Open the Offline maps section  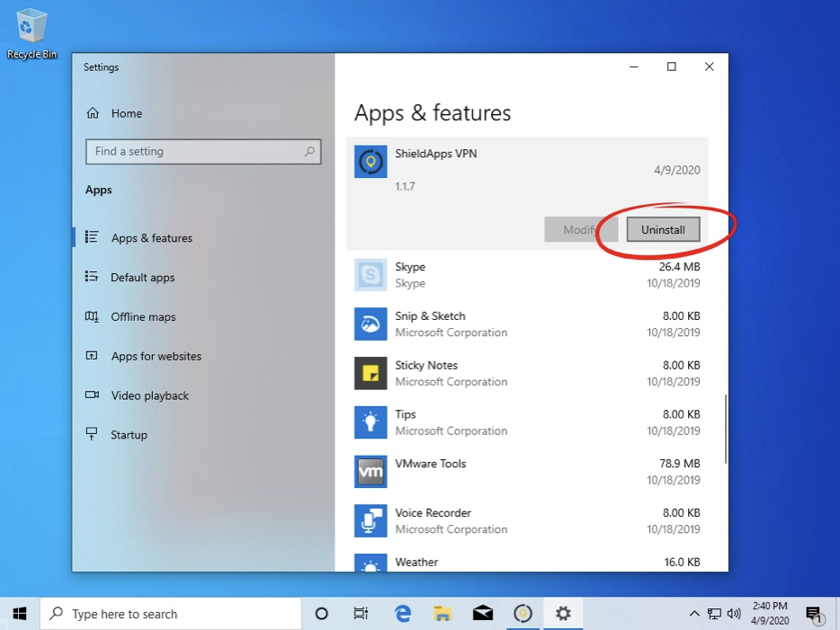[143, 317]
